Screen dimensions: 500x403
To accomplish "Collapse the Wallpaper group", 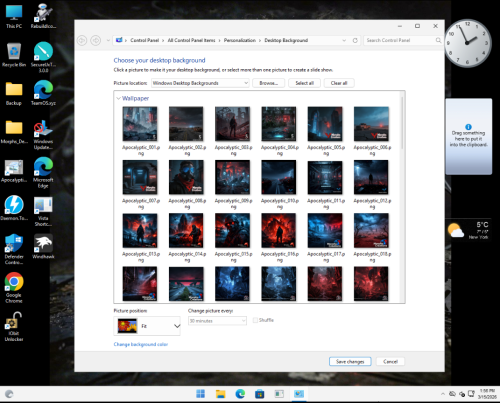I will 118,98.
